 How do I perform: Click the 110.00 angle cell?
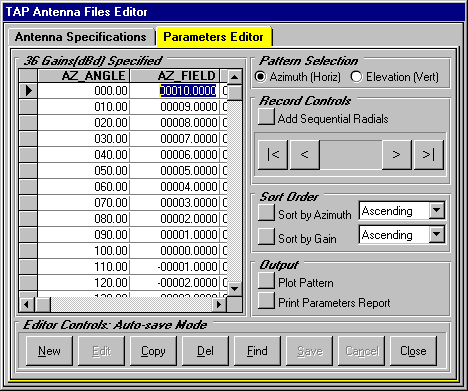tap(84, 267)
